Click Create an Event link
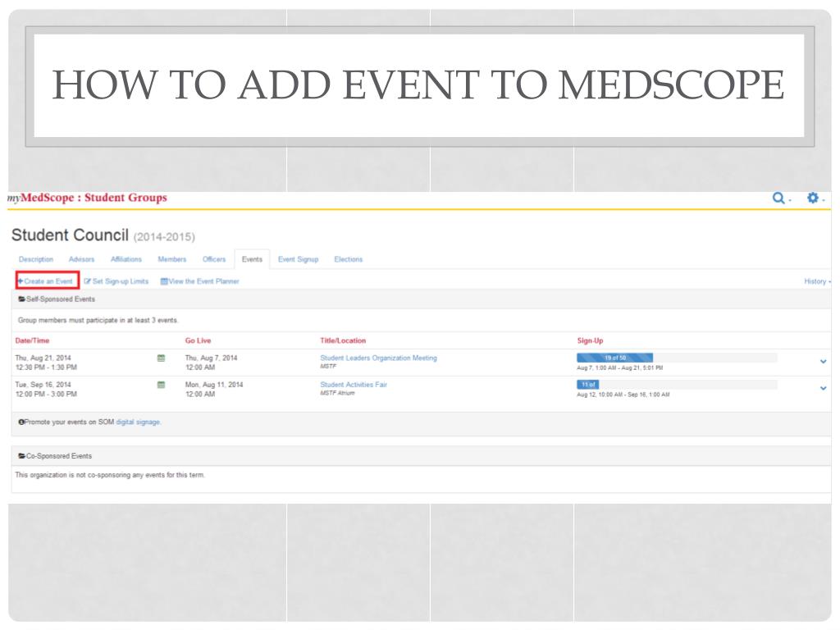This screenshot has height=630, width=840. tap(46, 281)
